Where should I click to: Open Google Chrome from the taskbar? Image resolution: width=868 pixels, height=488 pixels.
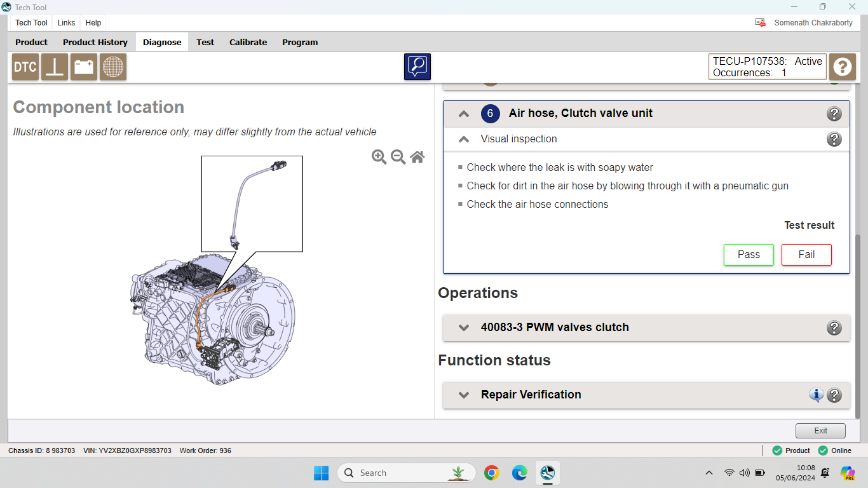(491, 473)
